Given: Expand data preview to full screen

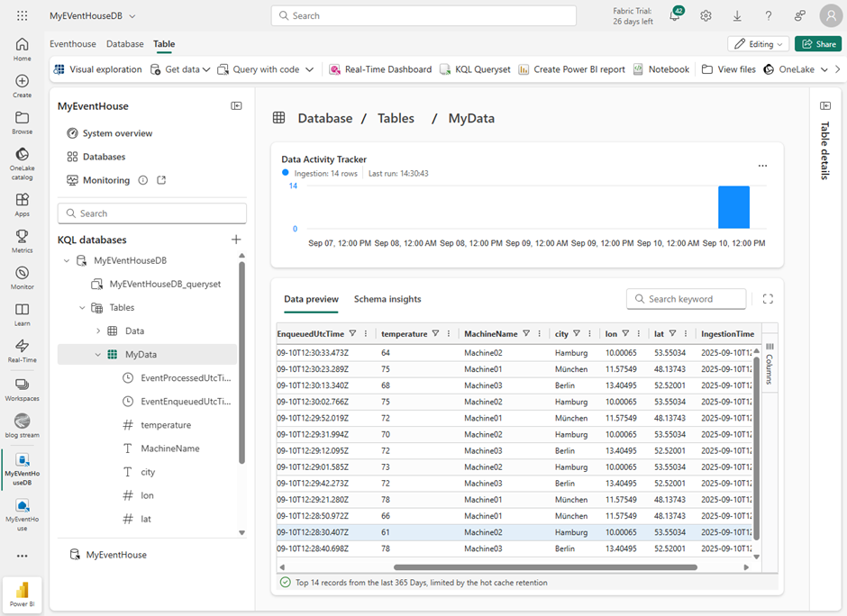Looking at the screenshot, I should coord(768,299).
